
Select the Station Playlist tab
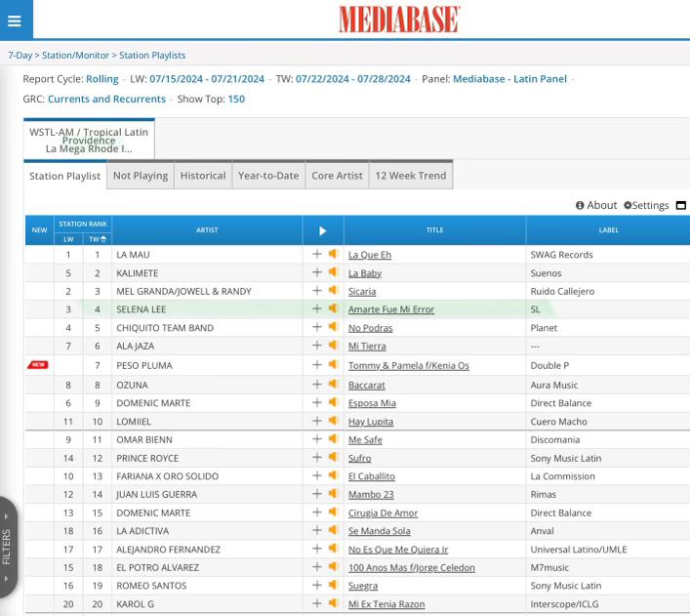click(65, 176)
